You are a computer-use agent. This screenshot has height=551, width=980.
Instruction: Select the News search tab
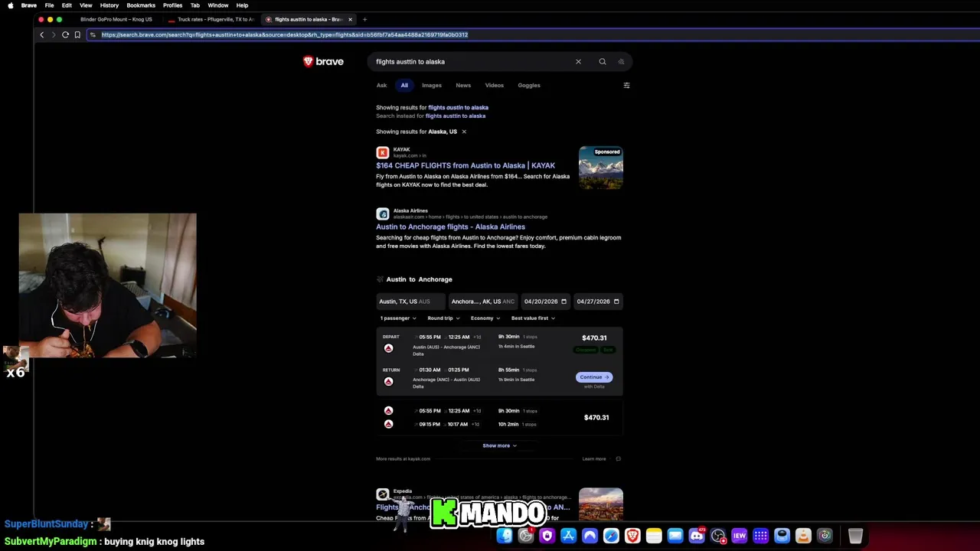[x=463, y=85]
